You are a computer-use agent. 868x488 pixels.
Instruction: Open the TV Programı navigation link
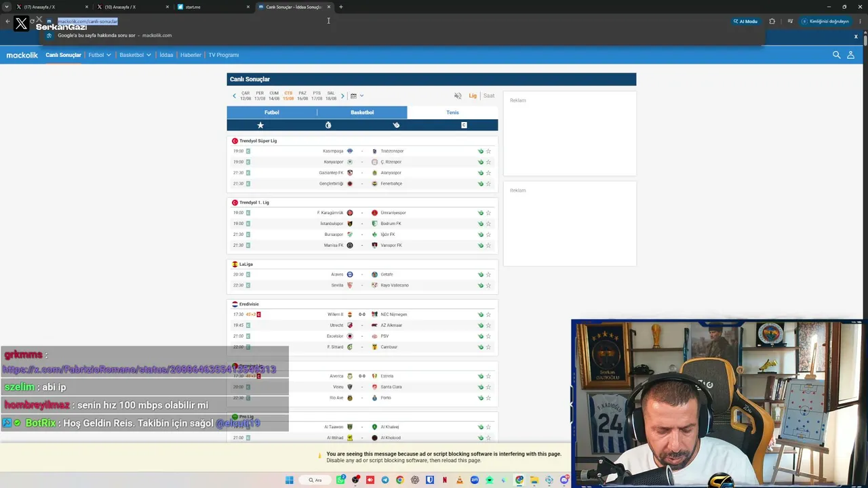[x=224, y=55]
